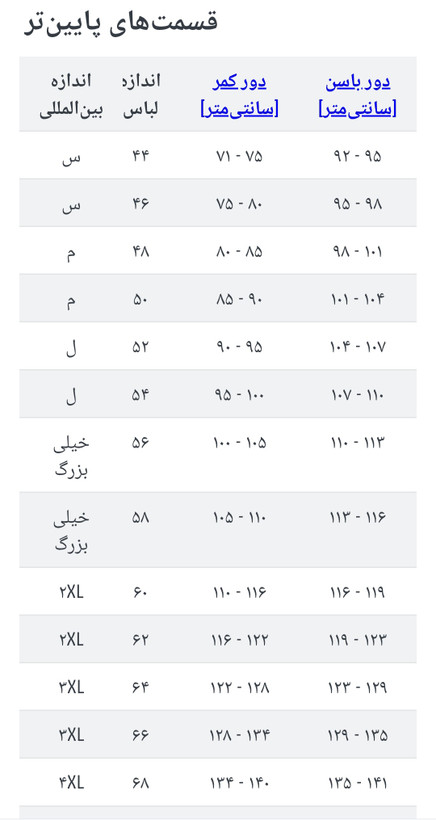Click the سانتی‌متر link under دور باسن

coord(358,109)
